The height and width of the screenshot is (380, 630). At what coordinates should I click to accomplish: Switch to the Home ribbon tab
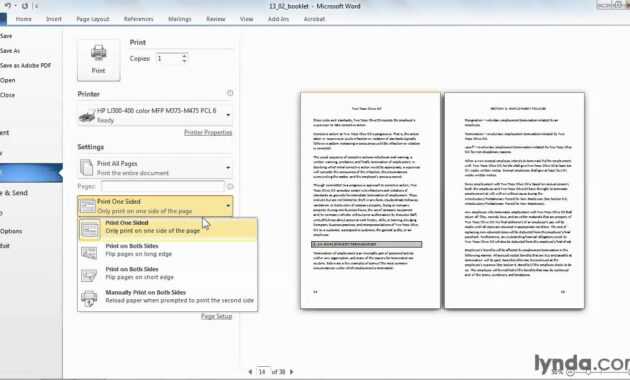click(23, 19)
